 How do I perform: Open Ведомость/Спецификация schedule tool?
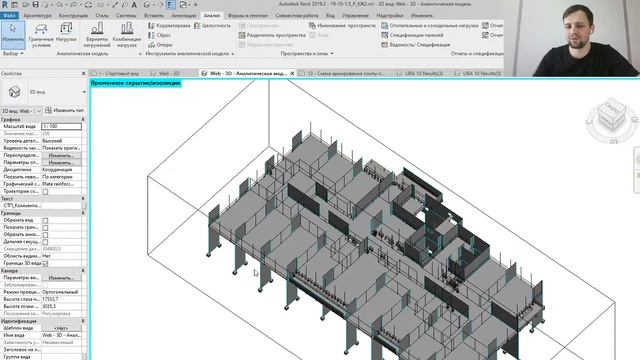coord(416,45)
